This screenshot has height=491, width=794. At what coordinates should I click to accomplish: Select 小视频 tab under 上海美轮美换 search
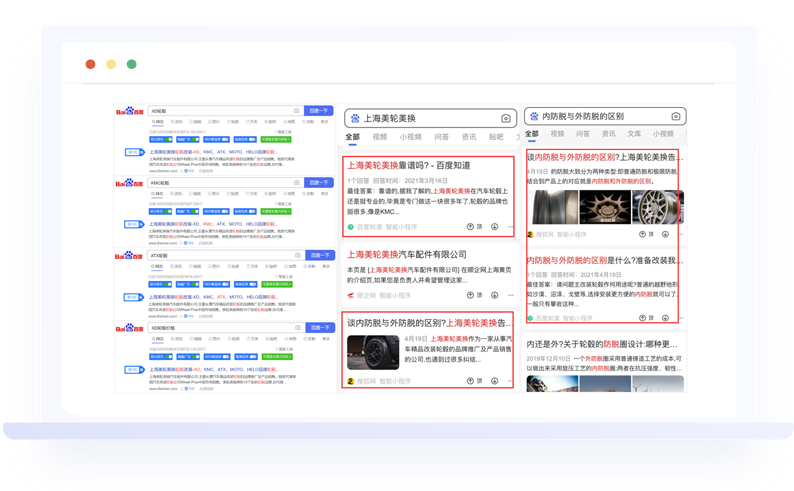[x=411, y=137]
